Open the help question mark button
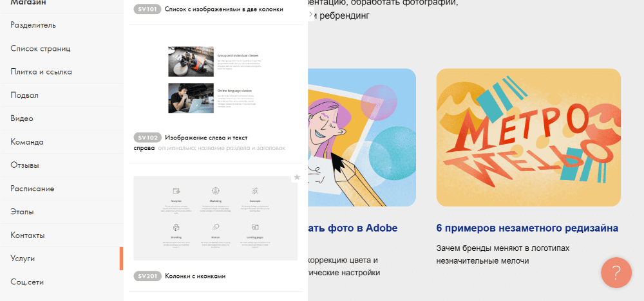This screenshot has height=301, width=644. tap(616, 273)
